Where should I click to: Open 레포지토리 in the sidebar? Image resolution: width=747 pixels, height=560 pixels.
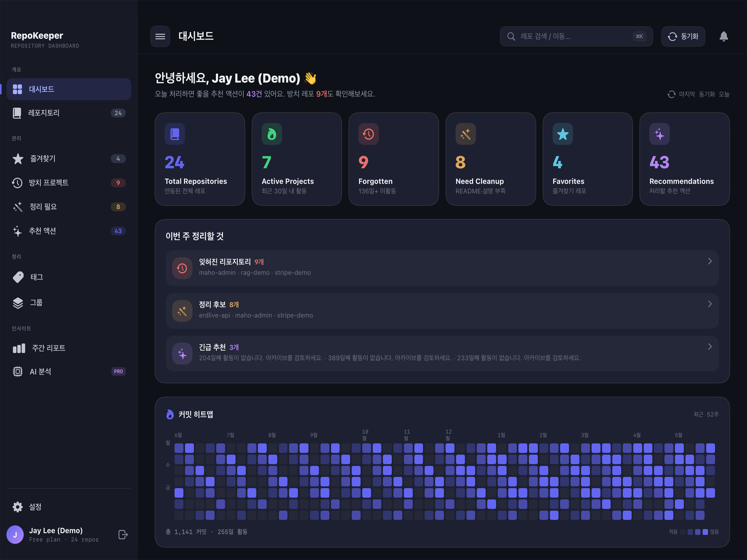pos(69,113)
